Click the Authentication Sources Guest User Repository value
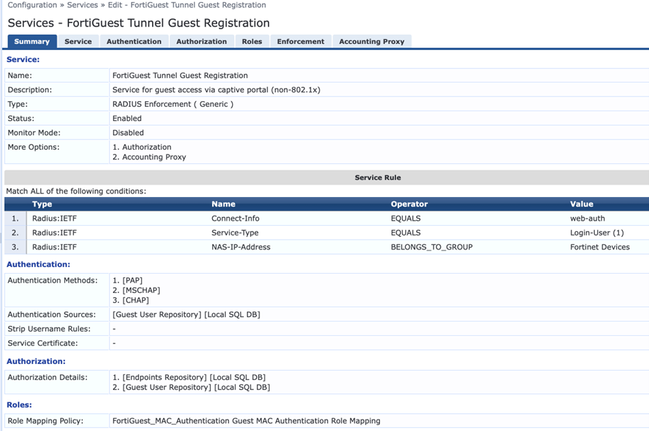This screenshot has width=649, height=431. coord(186,315)
